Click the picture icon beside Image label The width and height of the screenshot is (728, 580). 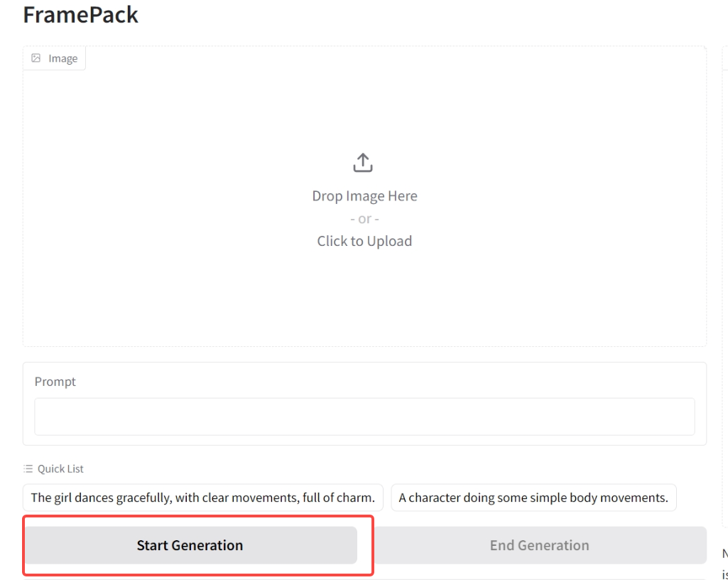coord(36,58)
